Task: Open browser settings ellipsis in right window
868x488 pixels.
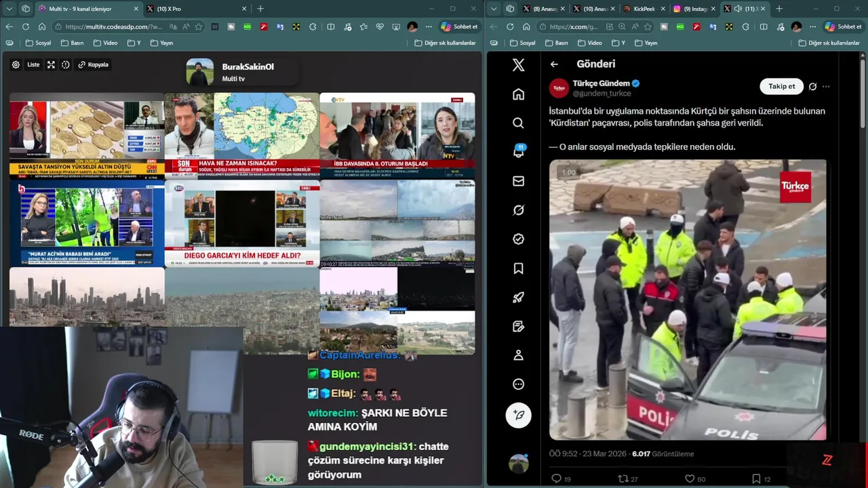Action: click(x=812, y=26)
